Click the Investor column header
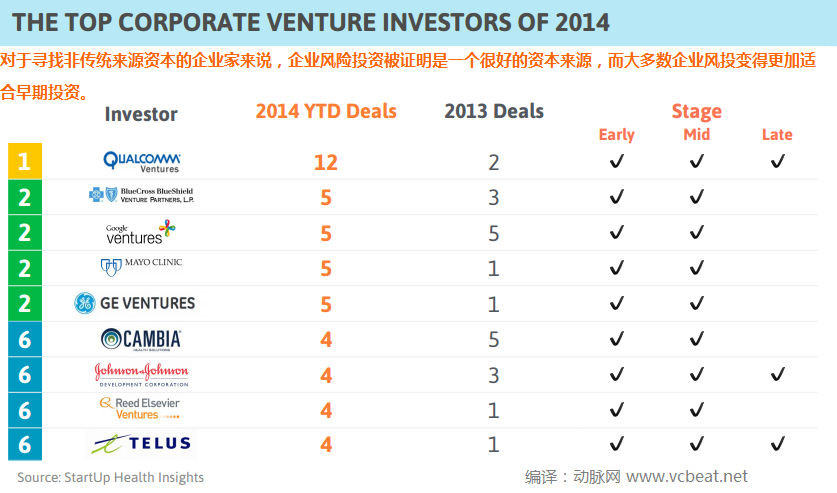837x493 pixels. 141,114
